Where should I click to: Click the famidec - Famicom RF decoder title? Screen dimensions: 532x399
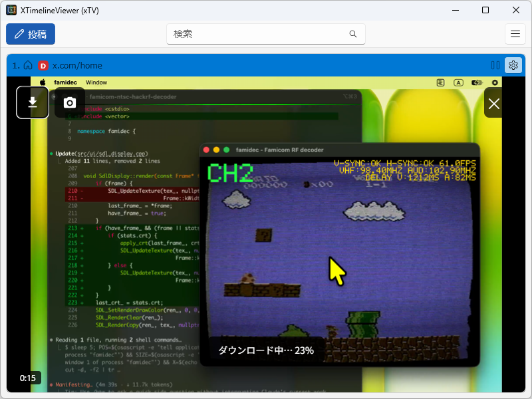pyautogui.click(x=279, y=150)
